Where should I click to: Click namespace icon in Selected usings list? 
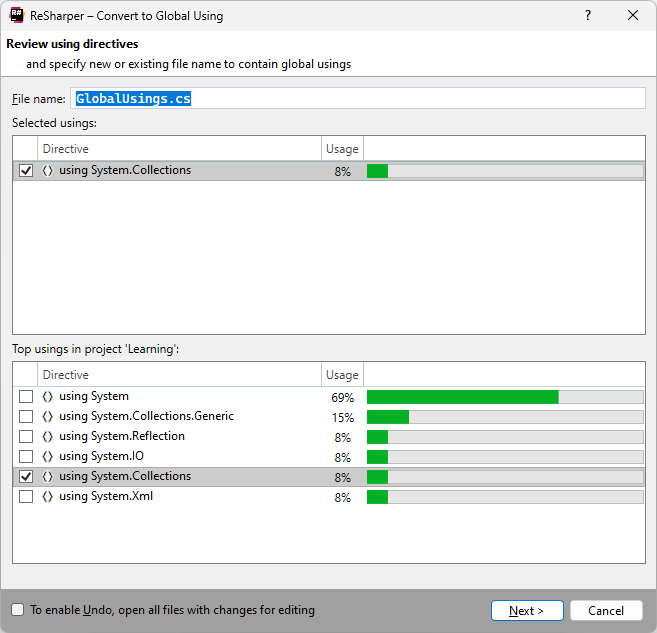click(x=48, y=171)
